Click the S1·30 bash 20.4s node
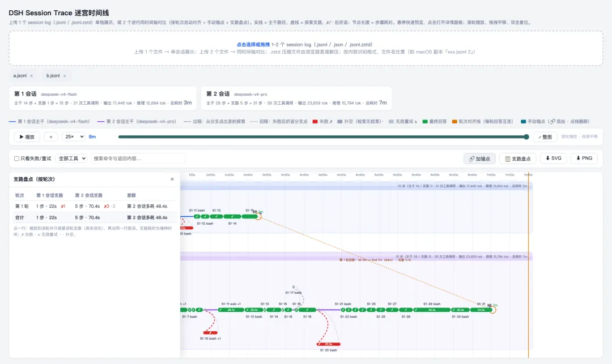 click(460, 310)
